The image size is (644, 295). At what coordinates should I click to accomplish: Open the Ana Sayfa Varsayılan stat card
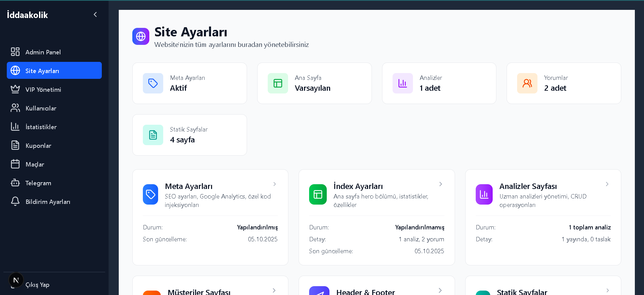[x=315, y=83]
